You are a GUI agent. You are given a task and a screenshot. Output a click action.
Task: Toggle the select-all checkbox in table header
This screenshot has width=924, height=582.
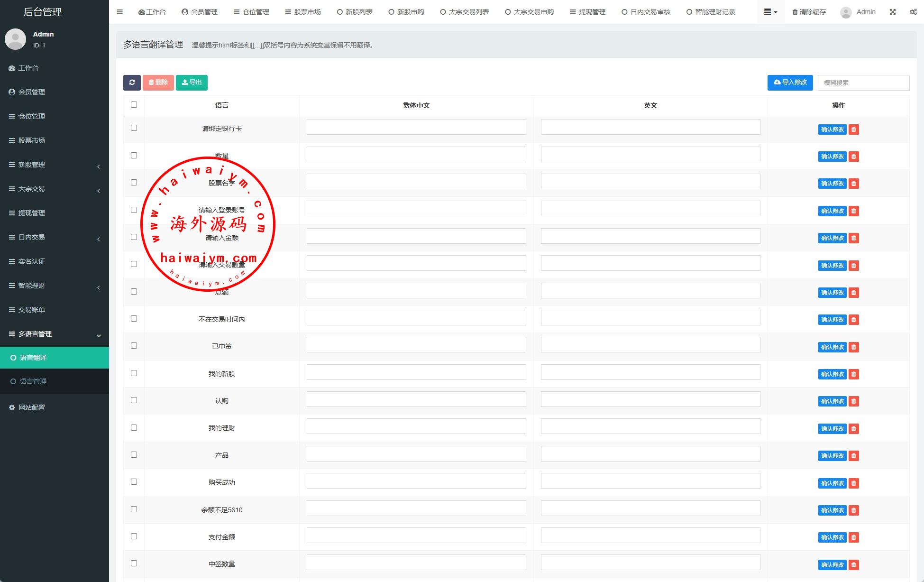tap(134, 105)
